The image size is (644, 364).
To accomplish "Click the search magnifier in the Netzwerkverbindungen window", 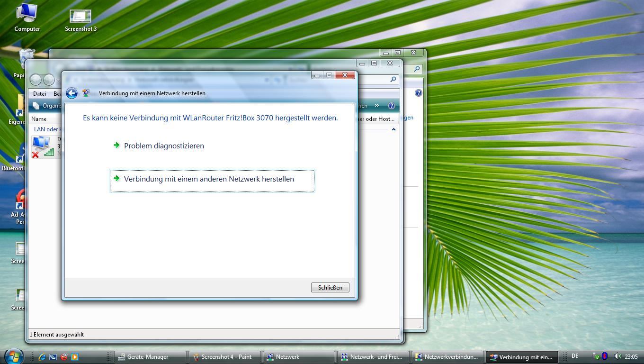I will [393, 80].
